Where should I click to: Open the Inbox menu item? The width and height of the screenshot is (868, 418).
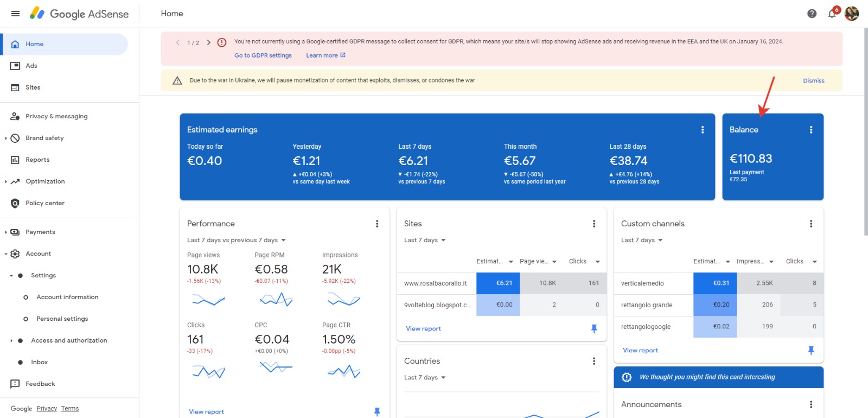[39, 362]
